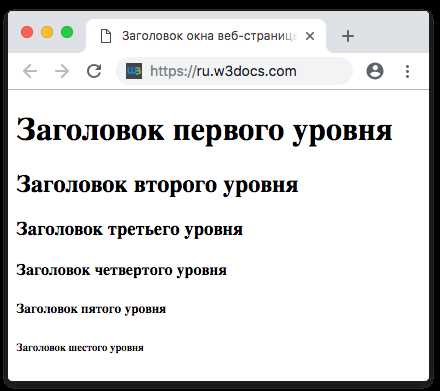440x391 pixels.
Task: Click the browser back arrow
Action: pyautogui.click(x=30, y=71)
